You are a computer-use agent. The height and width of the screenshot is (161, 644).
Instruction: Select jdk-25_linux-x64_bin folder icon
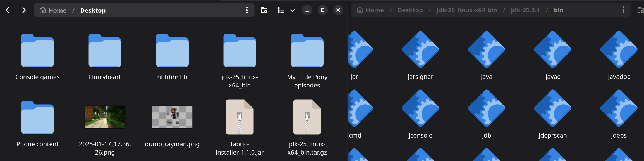tap(240, 50)
